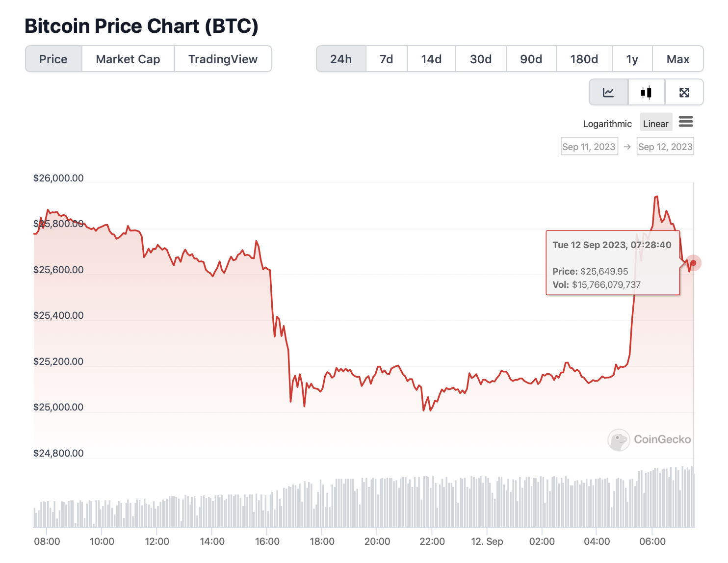This screenshot has width=728, height=563.
Task: Show 180d price history
Action: point(584,59)
